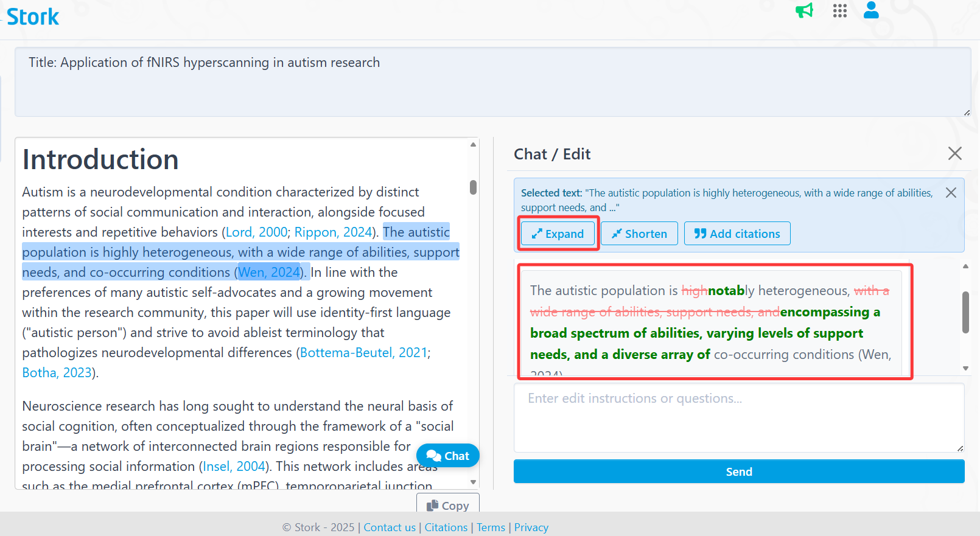
Task: Open the Lord, 2000 citation link
Action: [x=256, y=232]
